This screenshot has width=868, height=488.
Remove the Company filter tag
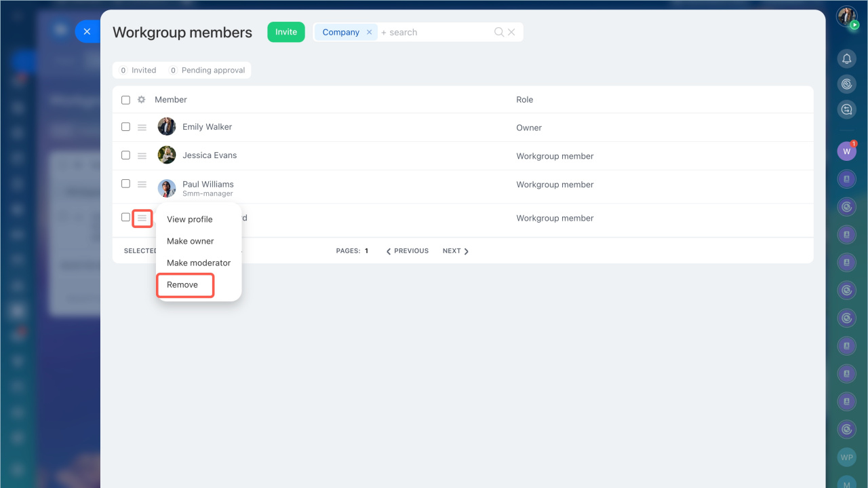[x=369, y=33]
